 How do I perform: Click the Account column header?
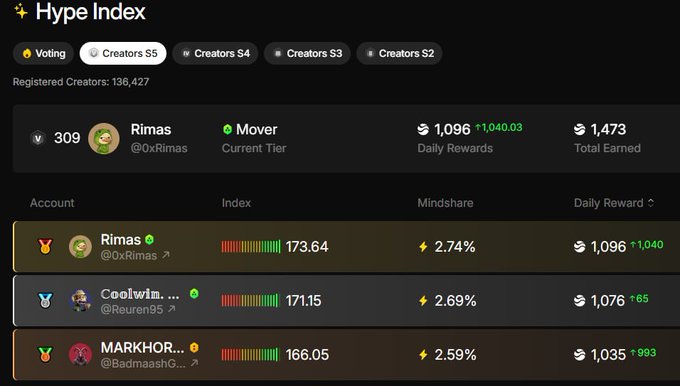coord(52,203)
